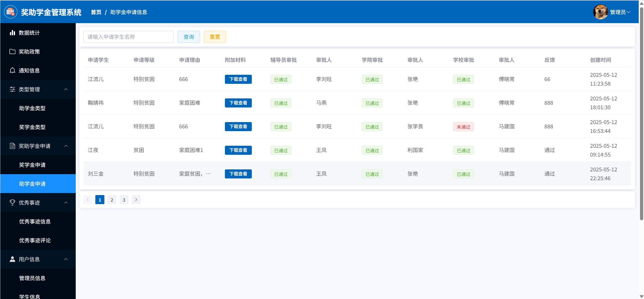This screenshot has width=644, height=299.
Task: Click the scholarship system logo icon
Action: tap(11, 12)
